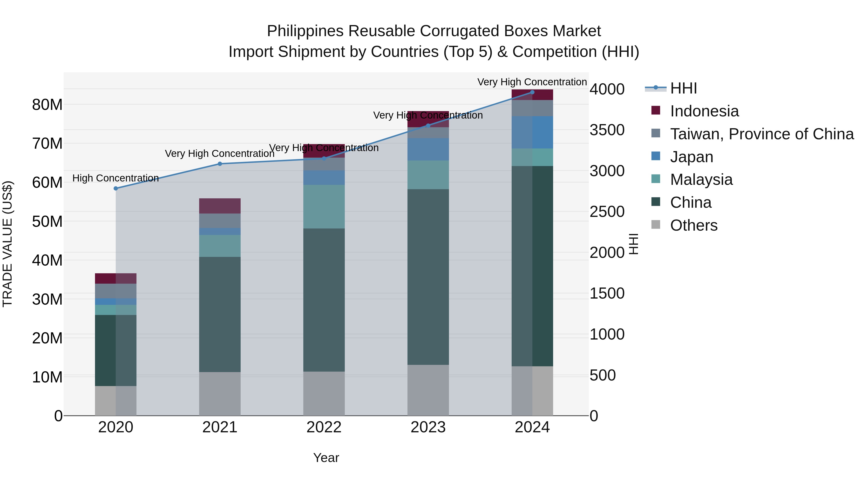The width and height of the screenshot is (868, 488).
Task: Click the China segment of 2022 bar
Action: [324, 300]
